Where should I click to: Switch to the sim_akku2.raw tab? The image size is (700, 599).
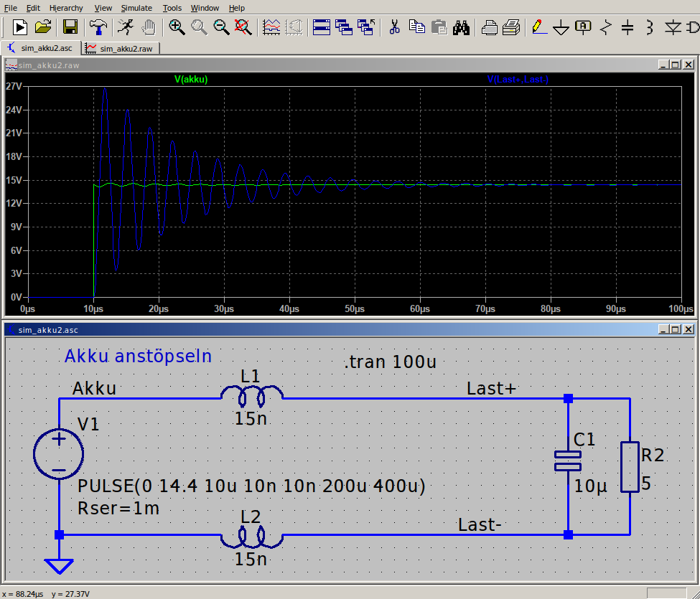(x=121, y=49)
